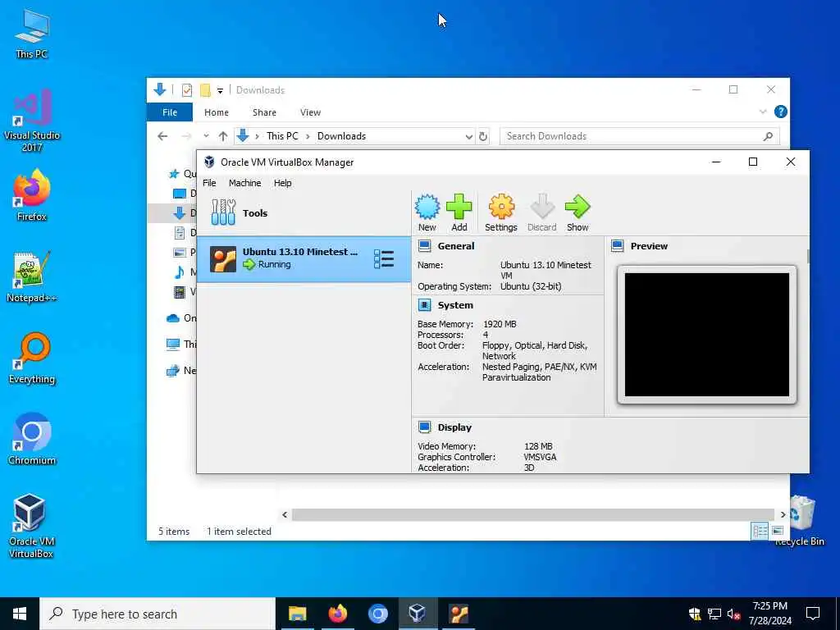Viewport: 840px width, 630px height.
Task: Open Quick Access Toolbar customize dropdown
Action: pos(220,90)
